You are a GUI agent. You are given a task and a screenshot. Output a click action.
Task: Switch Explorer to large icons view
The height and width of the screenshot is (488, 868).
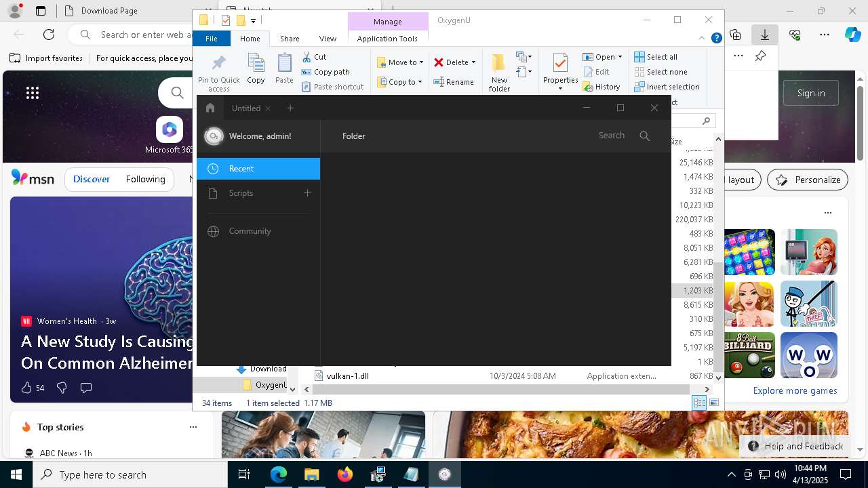pyautogui.click(x=713, y=403)
